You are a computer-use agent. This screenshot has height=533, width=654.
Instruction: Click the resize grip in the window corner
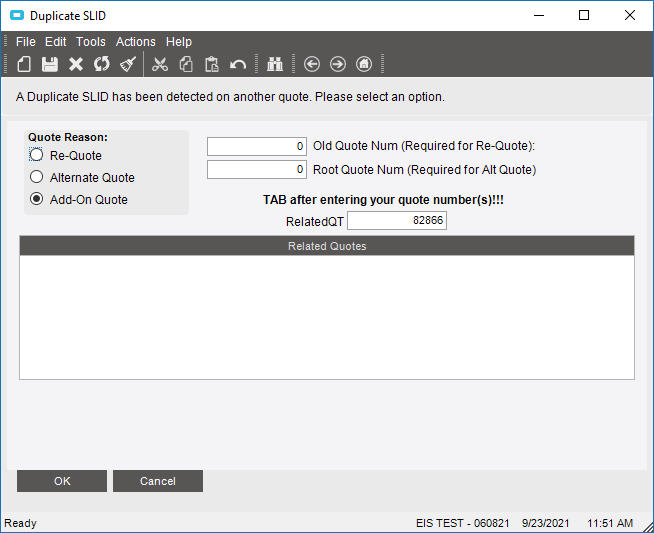648,527
